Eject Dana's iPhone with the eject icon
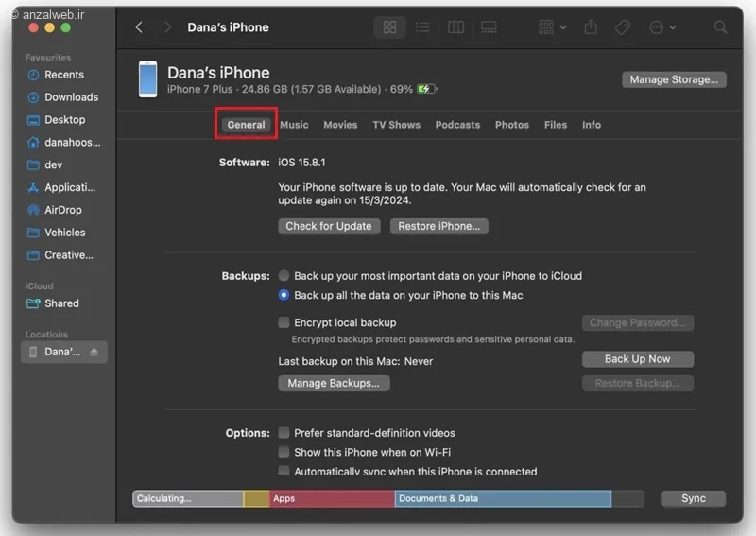756x536 pixels. pos(94,352)
